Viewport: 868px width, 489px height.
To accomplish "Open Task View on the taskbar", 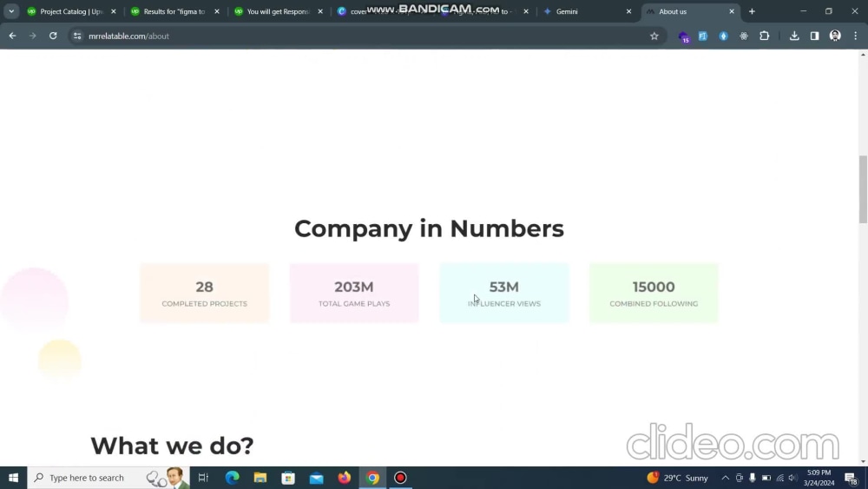I will click(203, 478).
